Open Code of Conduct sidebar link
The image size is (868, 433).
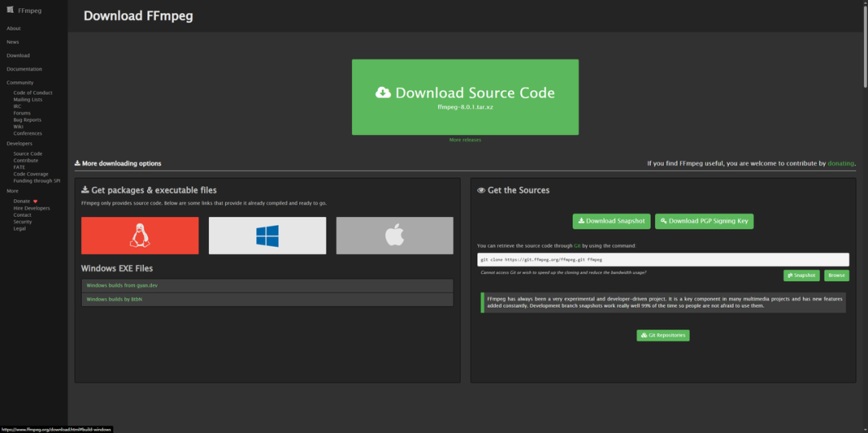pos(33,93)
